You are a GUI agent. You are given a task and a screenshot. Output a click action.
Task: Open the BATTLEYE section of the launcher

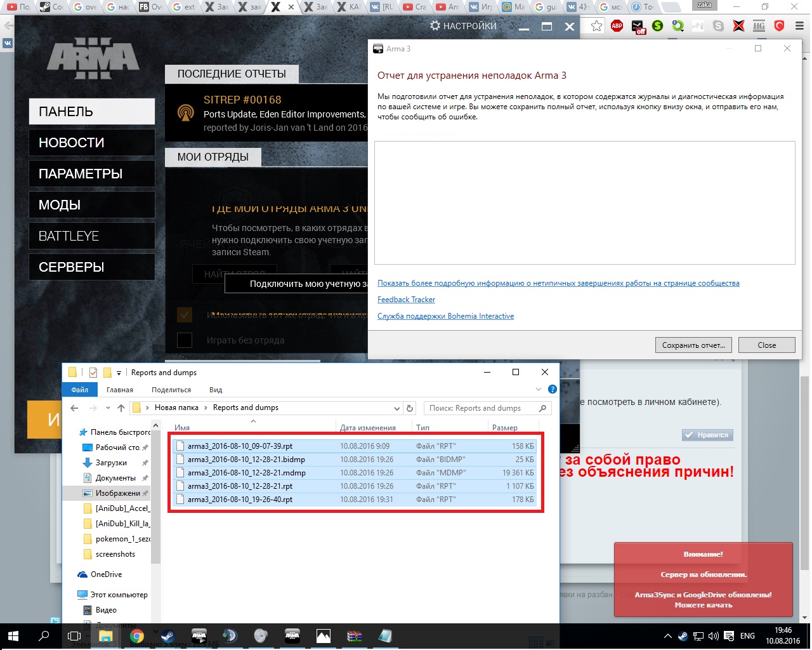pos(92,236)
